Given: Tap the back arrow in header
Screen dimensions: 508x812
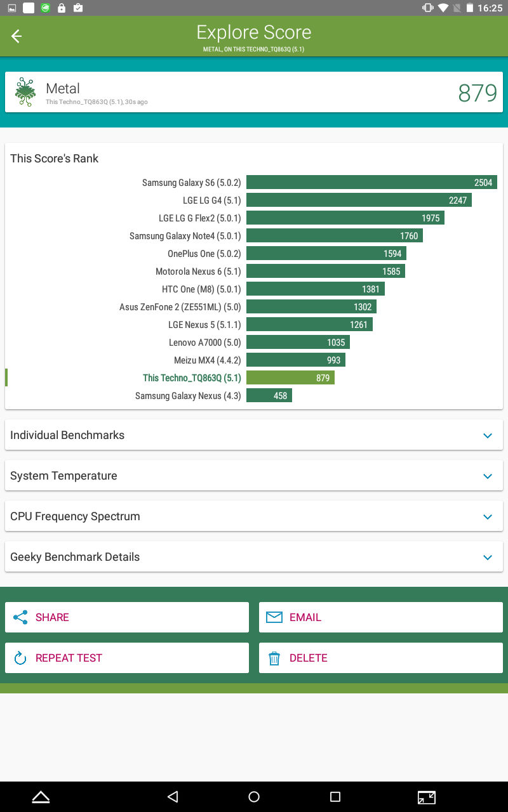Looking at the screenshot, I should (x=17, y=36).
